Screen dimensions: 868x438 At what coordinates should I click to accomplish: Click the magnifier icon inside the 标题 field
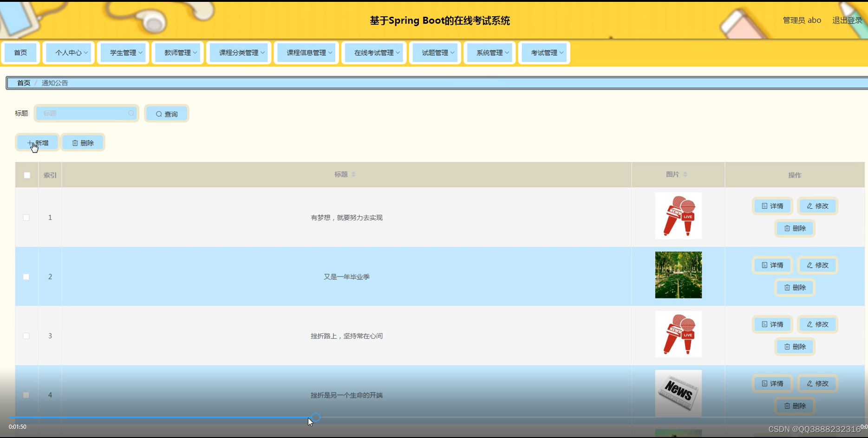coord(131,113)
